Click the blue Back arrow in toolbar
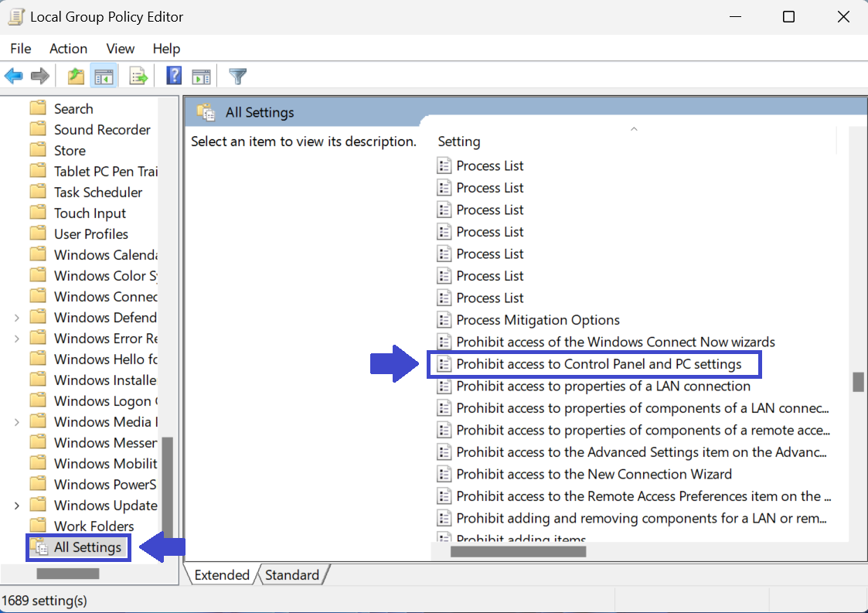868x613 pixels. point(14,76)
